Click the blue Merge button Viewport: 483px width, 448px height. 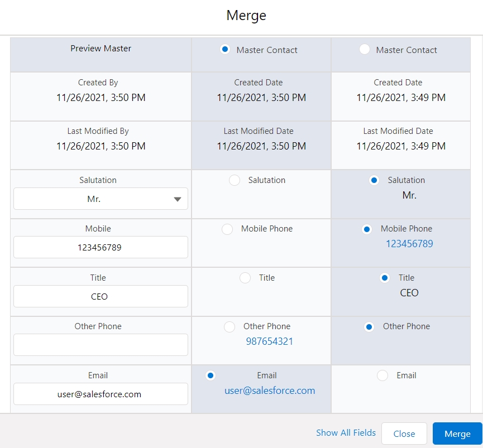457,433
